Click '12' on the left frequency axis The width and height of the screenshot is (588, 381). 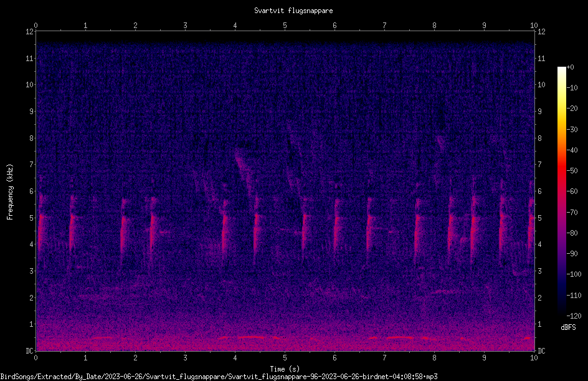point(30,32)
